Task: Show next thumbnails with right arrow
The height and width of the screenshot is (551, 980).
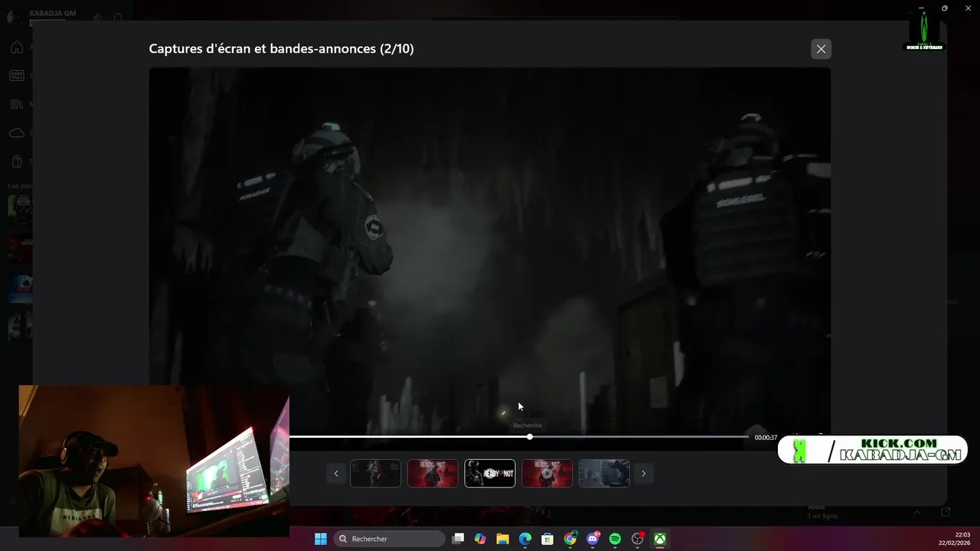Action: click(643, 474)
